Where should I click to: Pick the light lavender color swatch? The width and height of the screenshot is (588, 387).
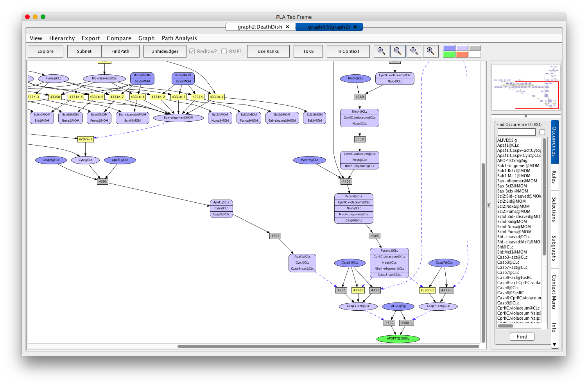point(462,48)
